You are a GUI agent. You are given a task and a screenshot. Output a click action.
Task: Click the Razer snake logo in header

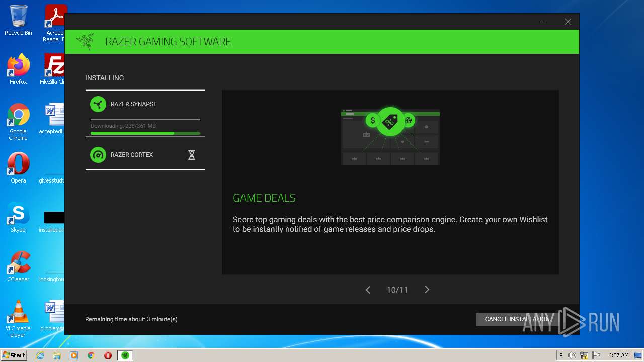pyautogui.click(x=86, y=42)
